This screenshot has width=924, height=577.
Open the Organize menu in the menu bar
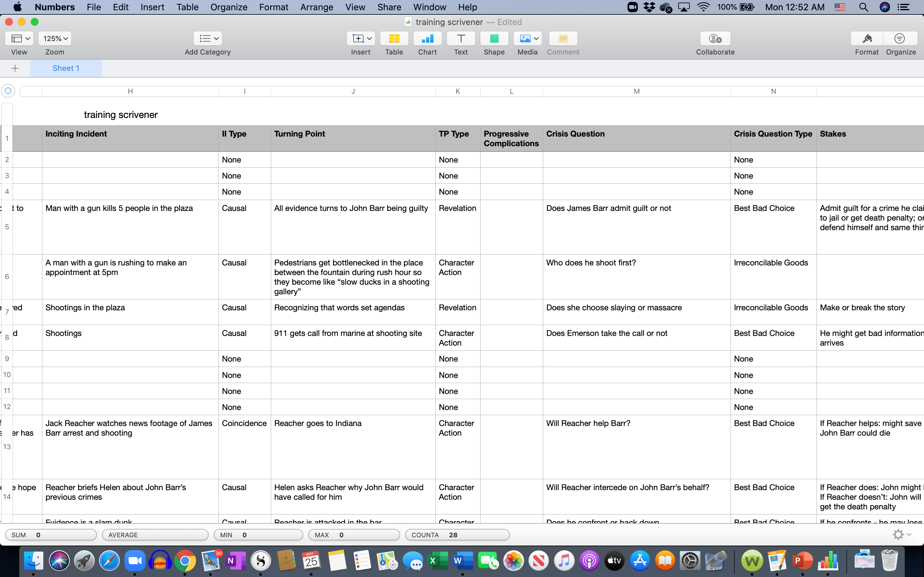click(229, 7)
